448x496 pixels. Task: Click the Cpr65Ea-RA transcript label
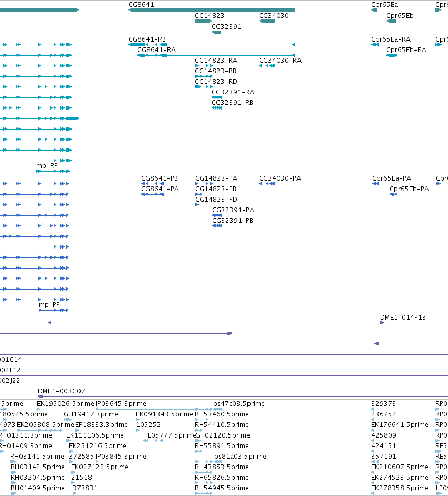(391, 39)
